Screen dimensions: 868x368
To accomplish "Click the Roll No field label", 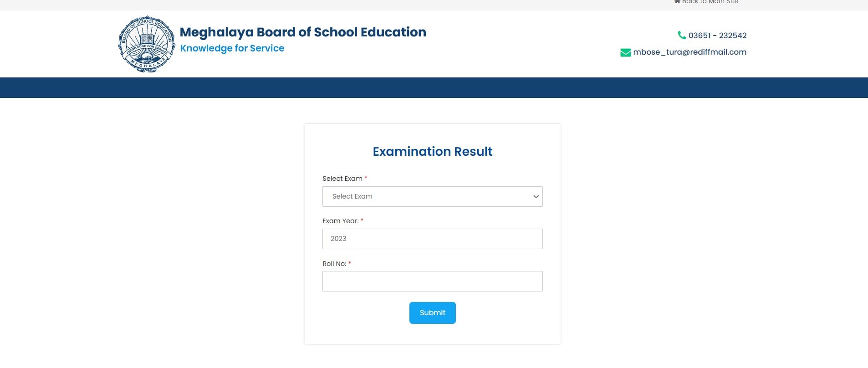I will click(x=334, y=264).
